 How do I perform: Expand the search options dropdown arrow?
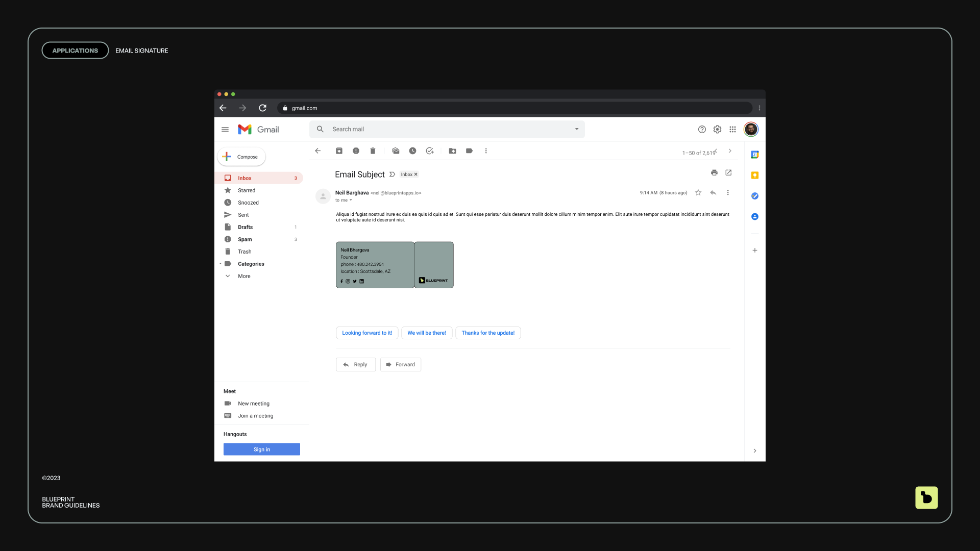pos(577,129)
